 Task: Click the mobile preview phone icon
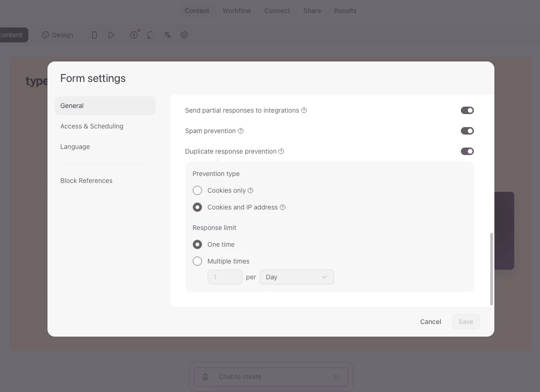click(x=94, y=35)
